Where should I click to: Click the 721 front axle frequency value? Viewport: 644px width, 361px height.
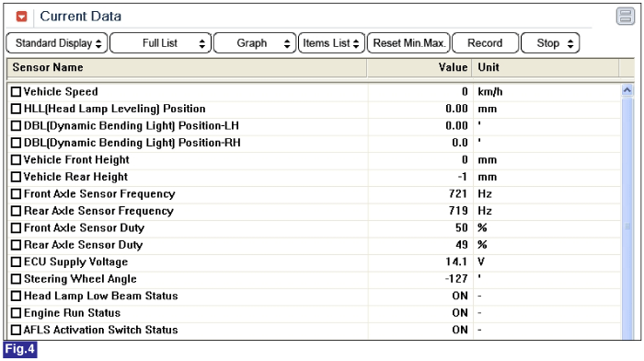coord(458,193)
